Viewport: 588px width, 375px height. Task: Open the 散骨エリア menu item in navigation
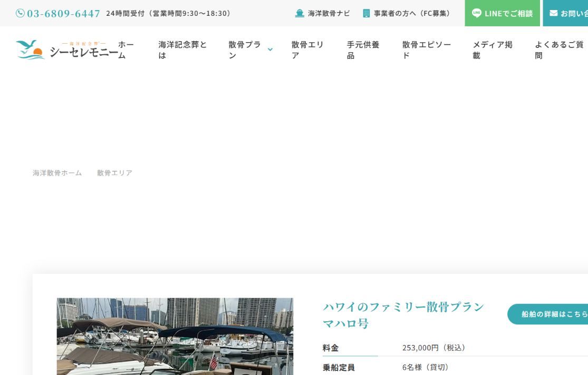click(x=307, y=50)
